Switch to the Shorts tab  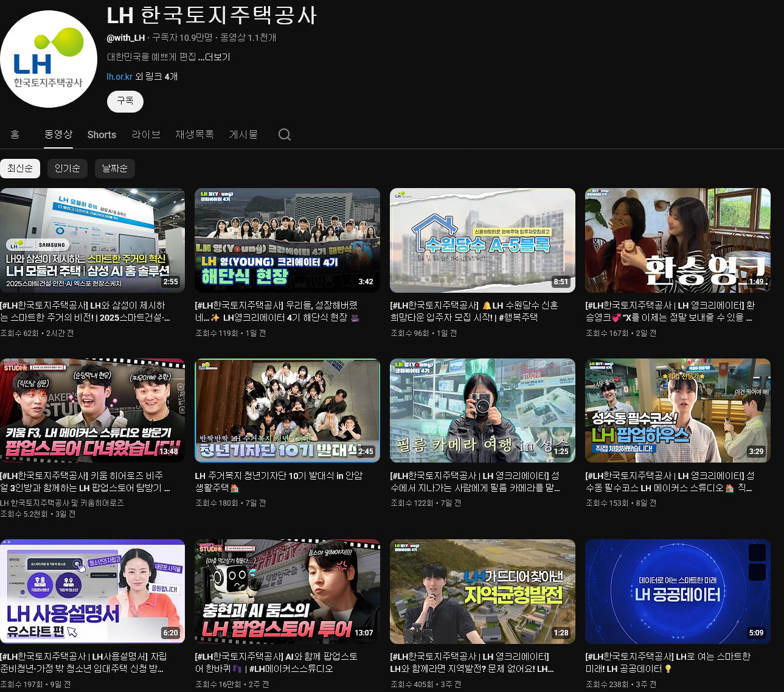point(102,135)
